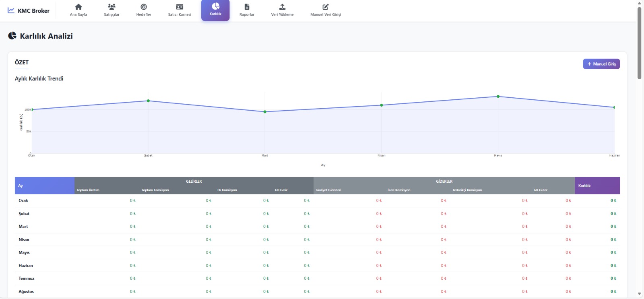Click the page vertical scrollbar thumb

point(639,42)
